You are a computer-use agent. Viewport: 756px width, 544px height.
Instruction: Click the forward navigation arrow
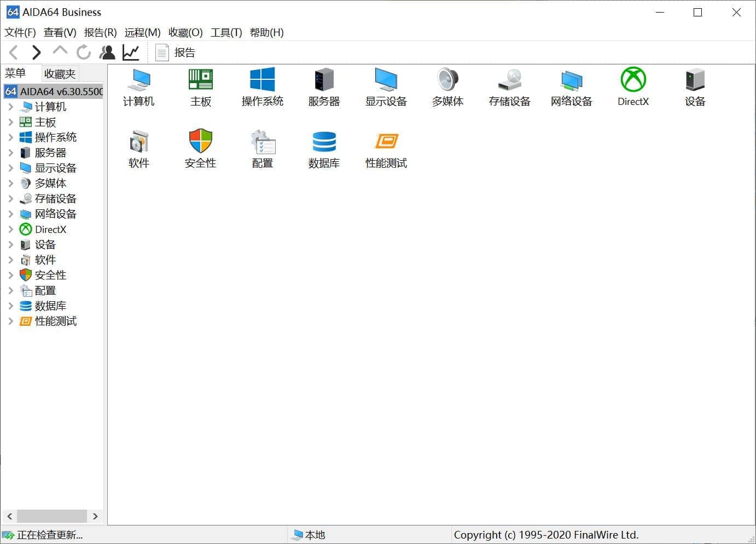pos(36,52)
